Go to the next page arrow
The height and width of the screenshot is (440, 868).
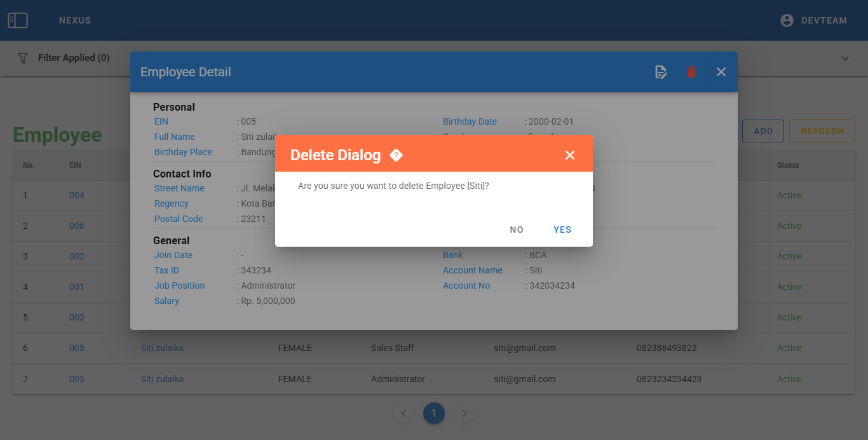tap(465, 413)
